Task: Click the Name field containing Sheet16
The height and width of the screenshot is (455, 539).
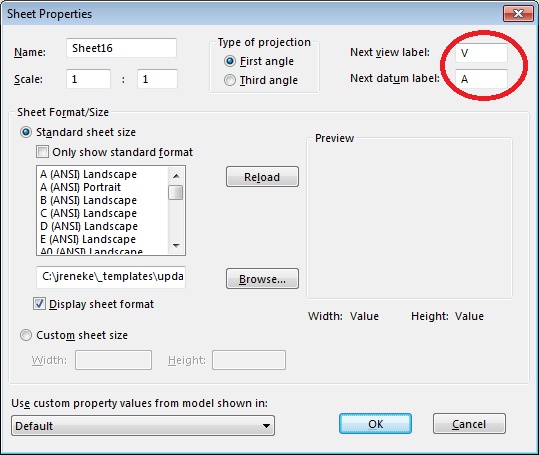Action: [x=121, y=48]
